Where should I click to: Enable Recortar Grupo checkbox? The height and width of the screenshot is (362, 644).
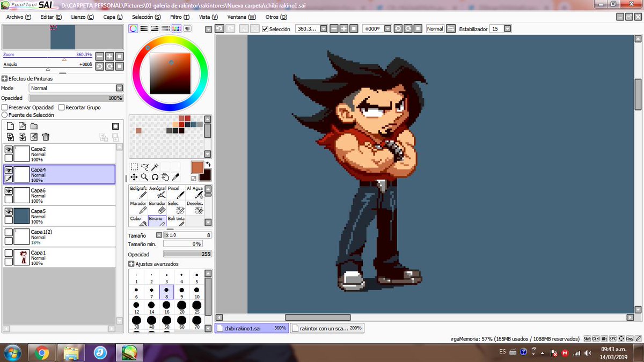pyautogui.click(x=61, y=107)
